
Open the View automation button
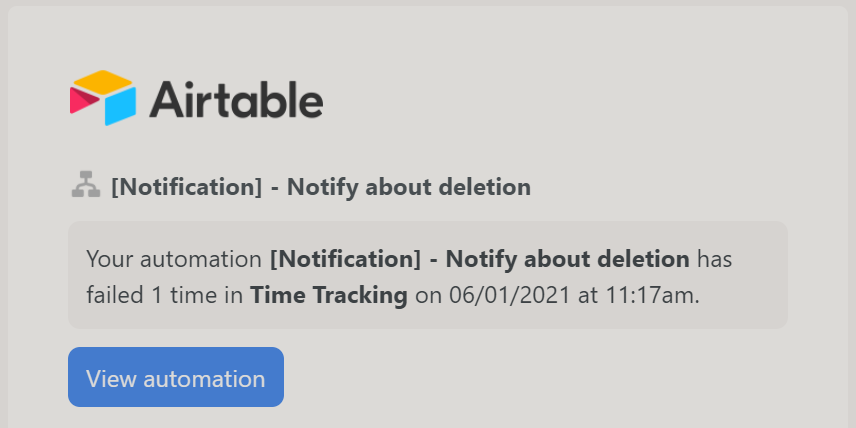[x=176, y=377]
